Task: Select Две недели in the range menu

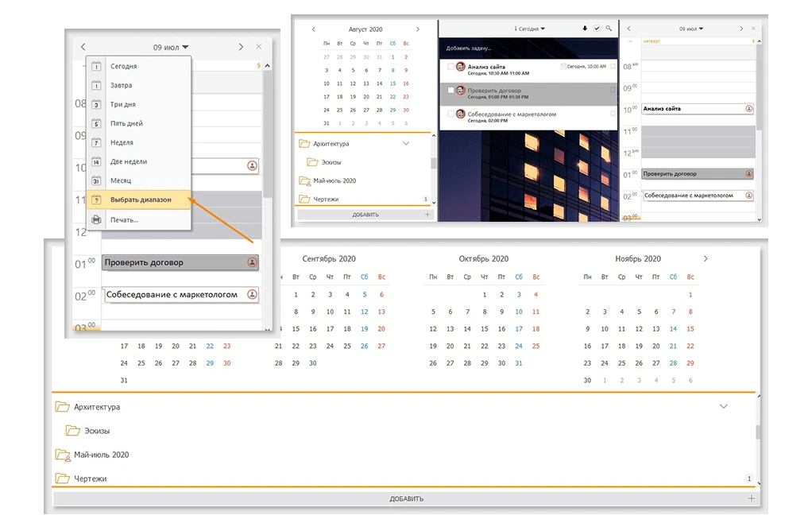Action: tap(129, 161)
